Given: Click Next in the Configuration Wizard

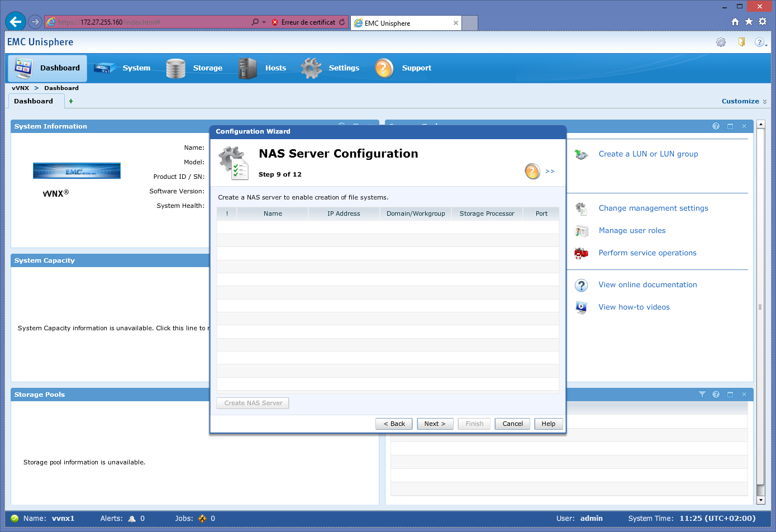Looking at the screenshot, I should click(x=435, y=424).
